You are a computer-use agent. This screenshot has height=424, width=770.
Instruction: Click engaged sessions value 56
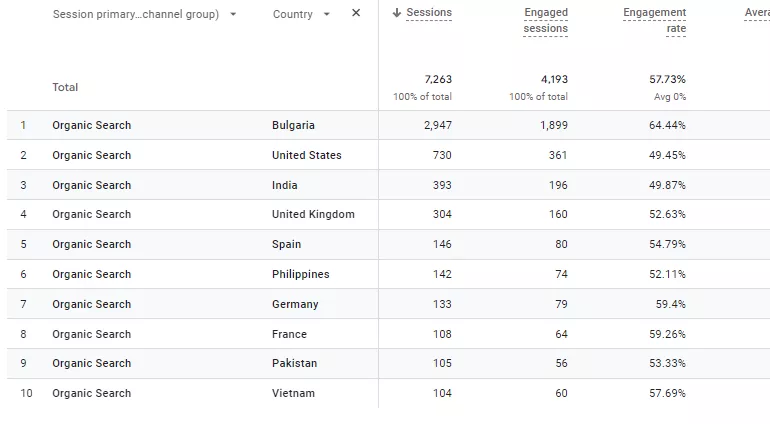click(x=561, y=363)
